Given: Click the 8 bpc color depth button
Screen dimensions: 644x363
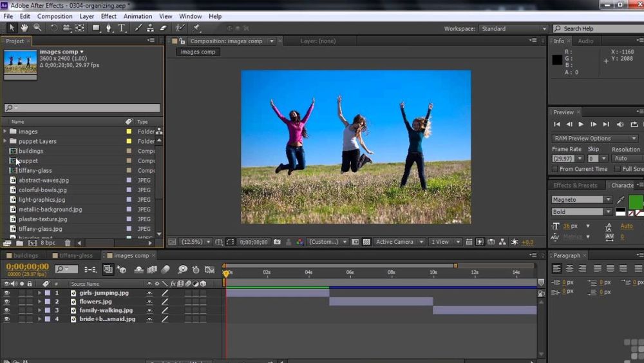Looking at the screenshot, I should click(x=48, y=243).
